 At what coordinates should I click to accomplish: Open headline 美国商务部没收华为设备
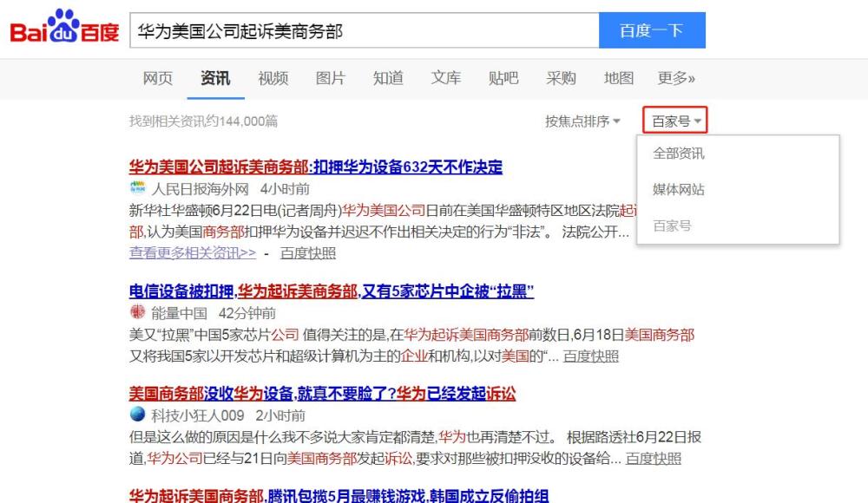(322, 394)
